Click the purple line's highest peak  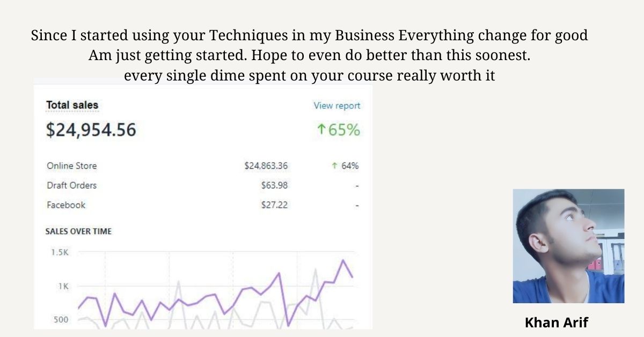pyautogui.click(x=343, y=260)
